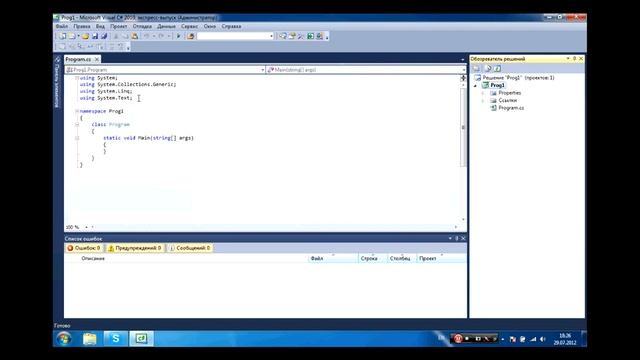Open the Файл menu
This screenshot has width=640, height=360.
pos(62,26)
